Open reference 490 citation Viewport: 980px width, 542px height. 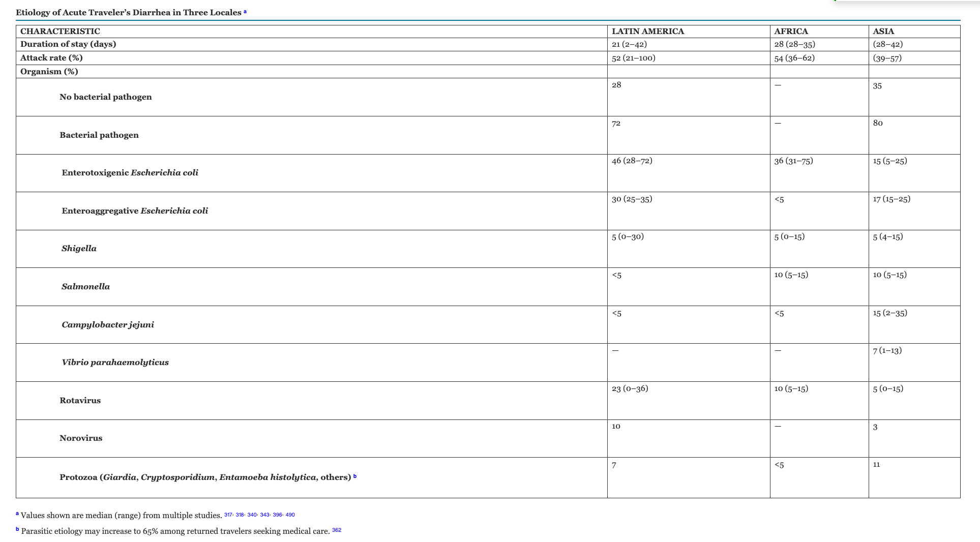[x=290, y=515]
